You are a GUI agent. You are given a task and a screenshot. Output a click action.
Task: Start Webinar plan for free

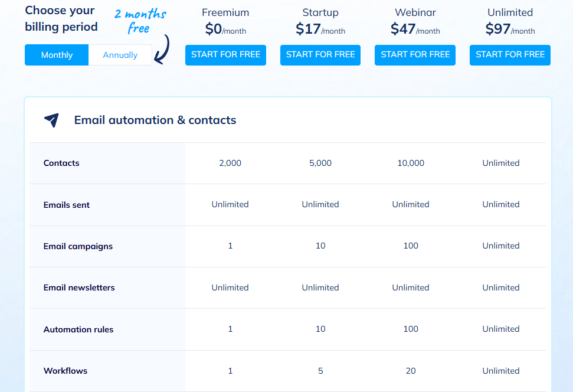415,55
